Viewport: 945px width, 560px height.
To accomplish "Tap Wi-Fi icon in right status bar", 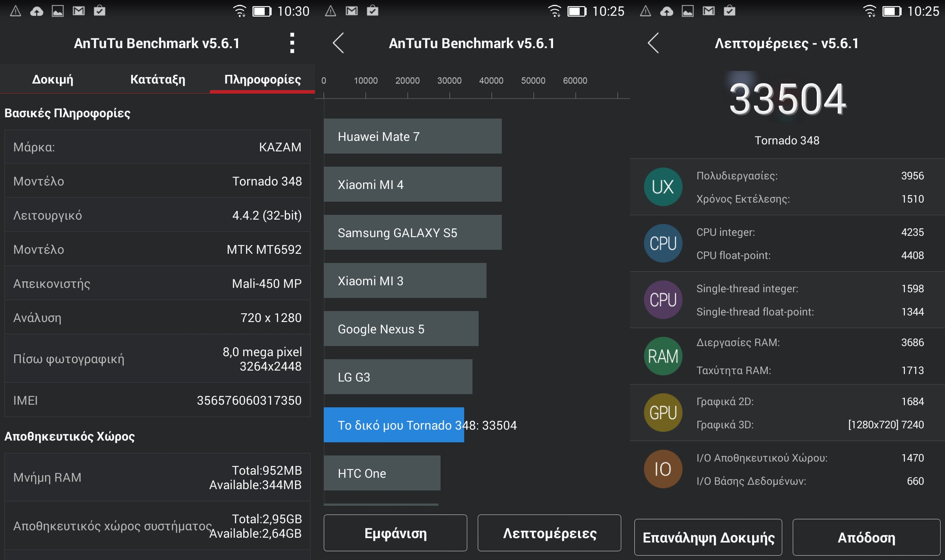I will pyautogui.click(x=869, y=11).
